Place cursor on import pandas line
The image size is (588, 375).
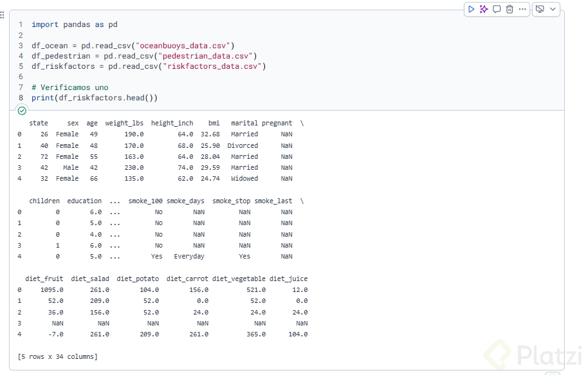74,24
